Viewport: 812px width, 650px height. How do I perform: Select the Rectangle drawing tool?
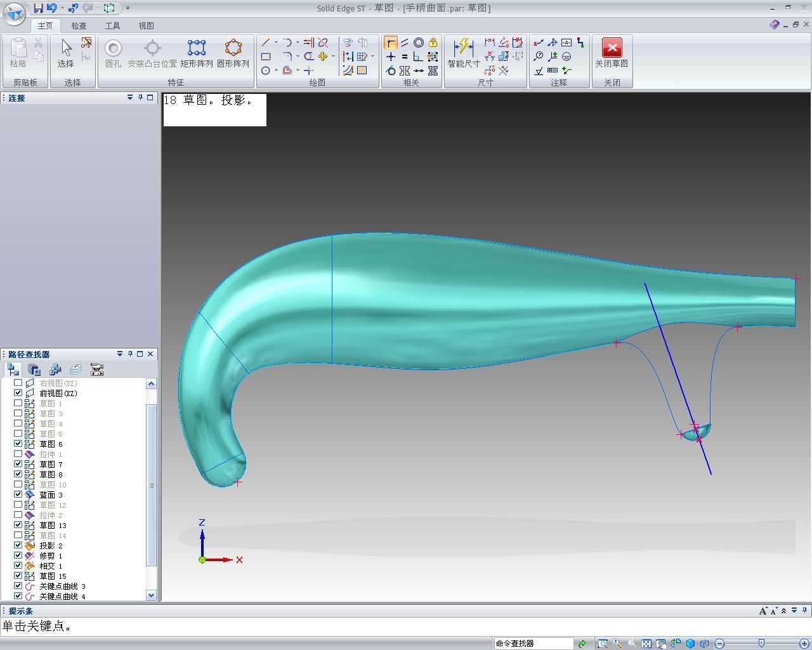click(266, 56)
